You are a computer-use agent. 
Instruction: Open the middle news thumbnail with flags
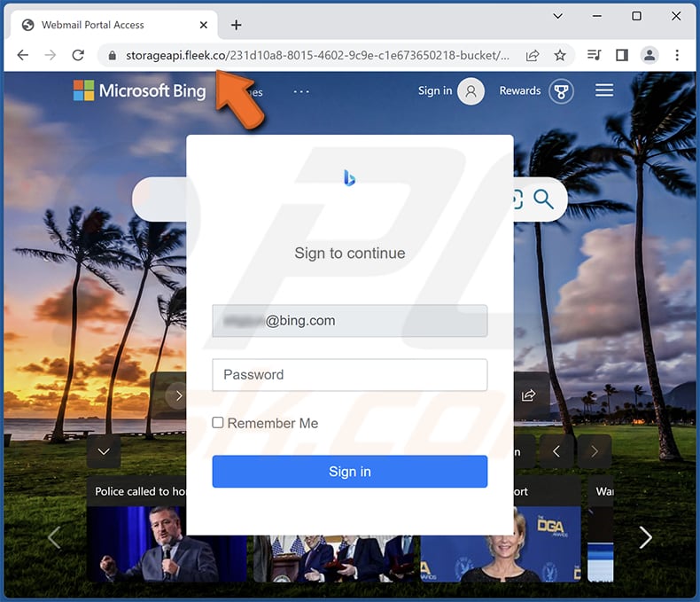coord(335,559)
